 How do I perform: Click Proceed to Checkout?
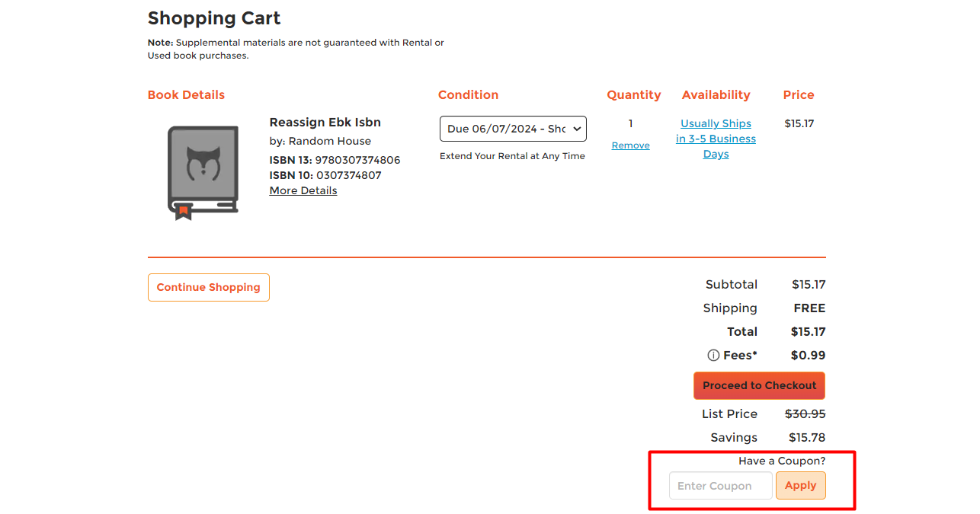pos(759,385)
